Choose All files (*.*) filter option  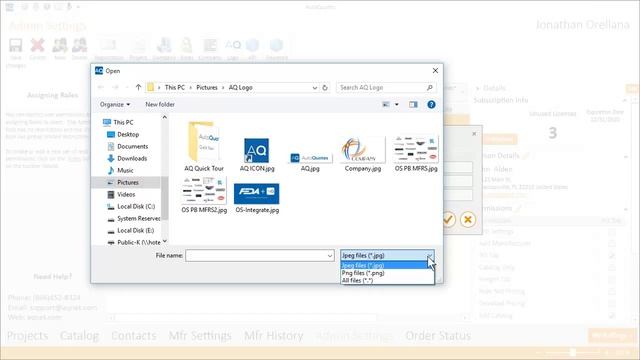click(387, 280)
